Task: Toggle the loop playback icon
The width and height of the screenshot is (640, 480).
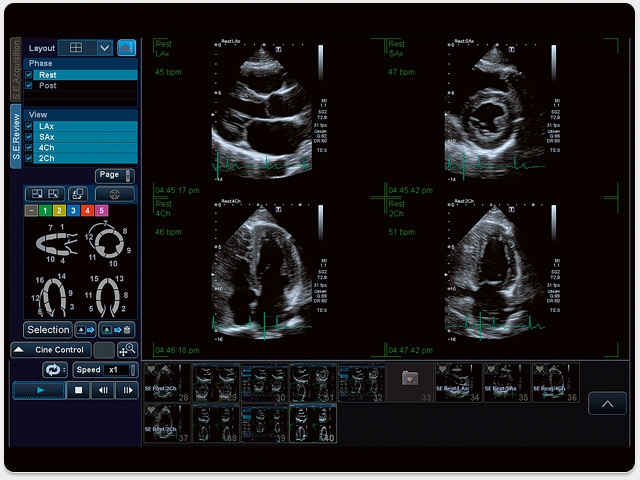Action: tap(55, 370)
